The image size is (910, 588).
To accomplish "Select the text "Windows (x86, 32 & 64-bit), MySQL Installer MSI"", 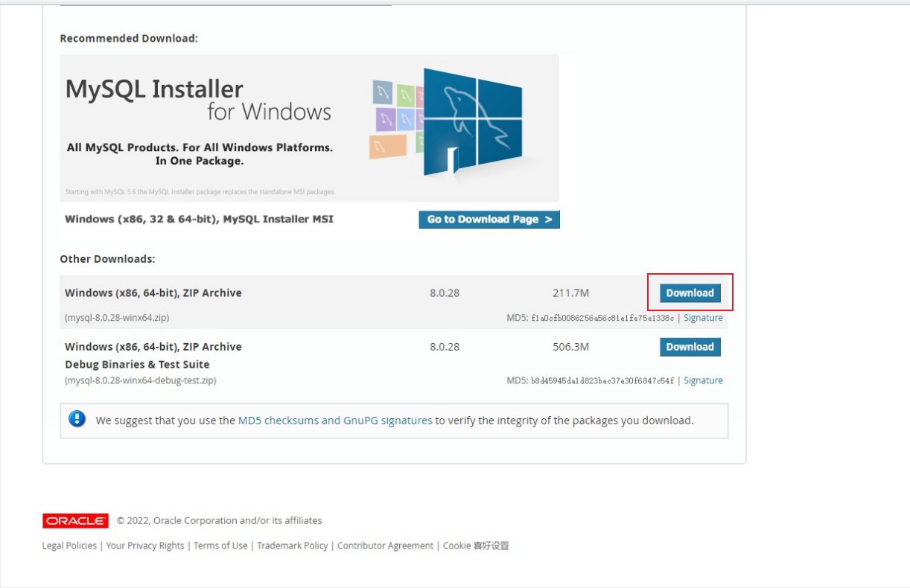I will click(200, 220).
